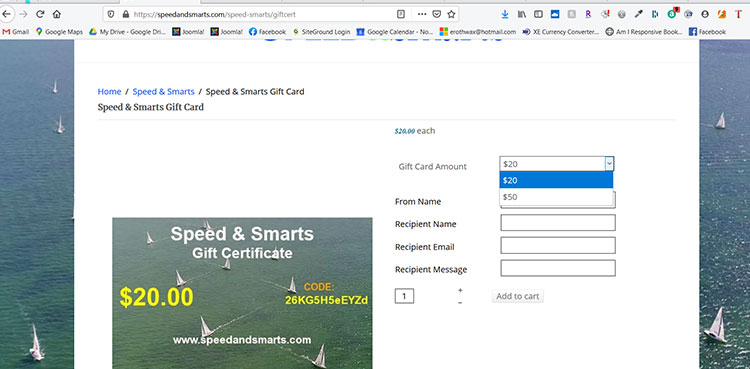Viewport: 750px width, 369px height.
Task: Click the green extension with red badge
Action: point(672,14)
